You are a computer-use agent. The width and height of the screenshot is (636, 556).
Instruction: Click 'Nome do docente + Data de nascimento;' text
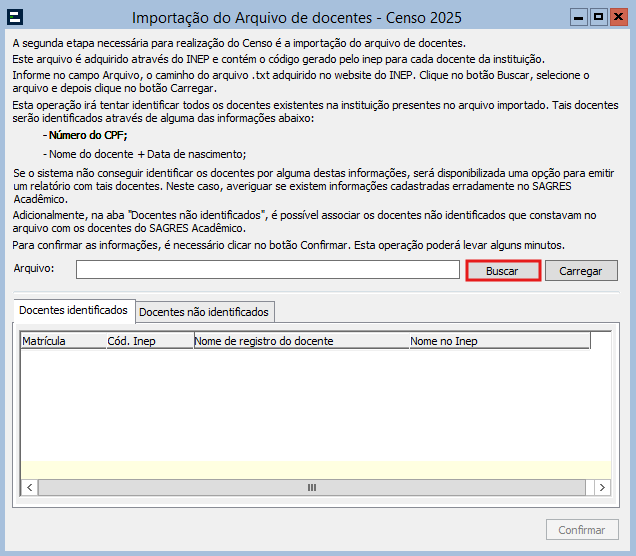pyautogui.click(x=147, y=155)
